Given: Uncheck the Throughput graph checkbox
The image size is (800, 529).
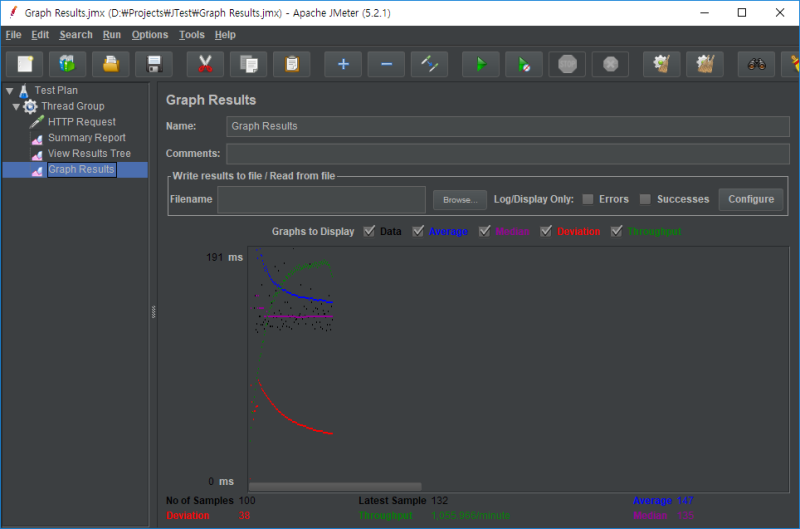Looking at the screenshot, I should pos(616,231).
